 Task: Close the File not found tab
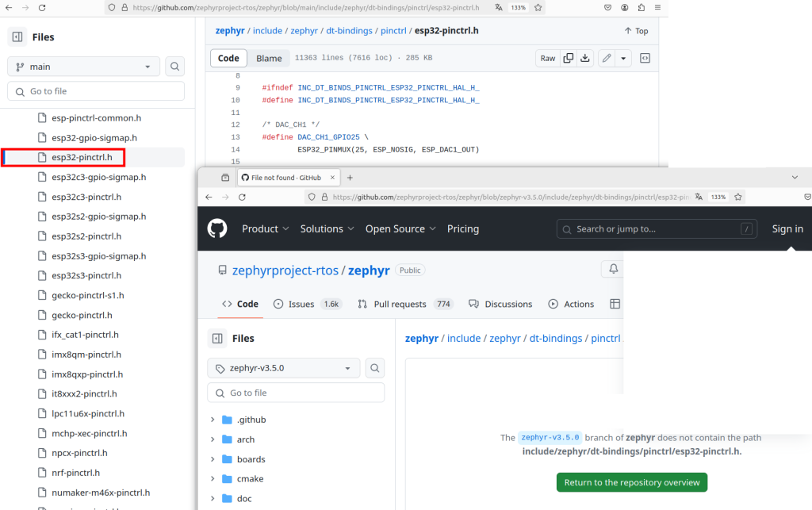coord(332,178)
